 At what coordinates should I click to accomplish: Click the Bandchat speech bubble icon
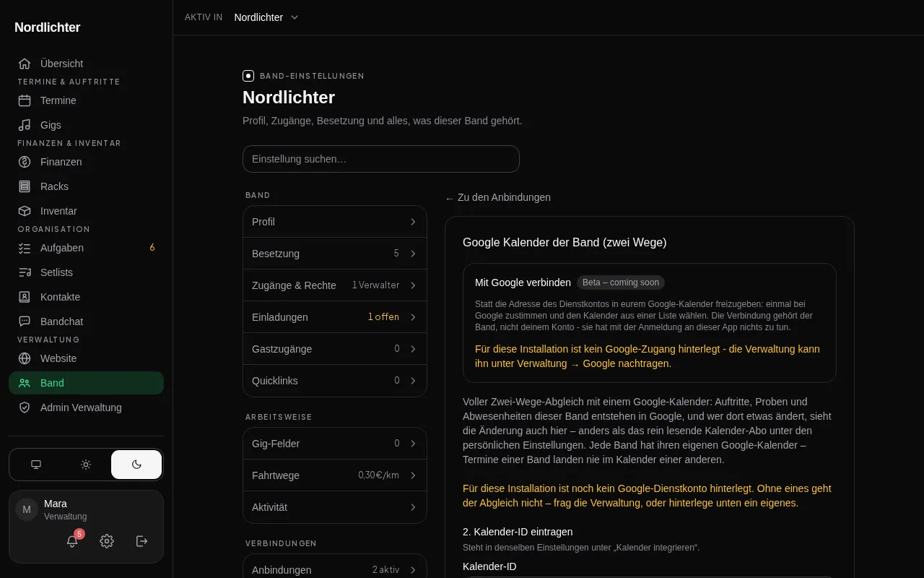(25, 322)
